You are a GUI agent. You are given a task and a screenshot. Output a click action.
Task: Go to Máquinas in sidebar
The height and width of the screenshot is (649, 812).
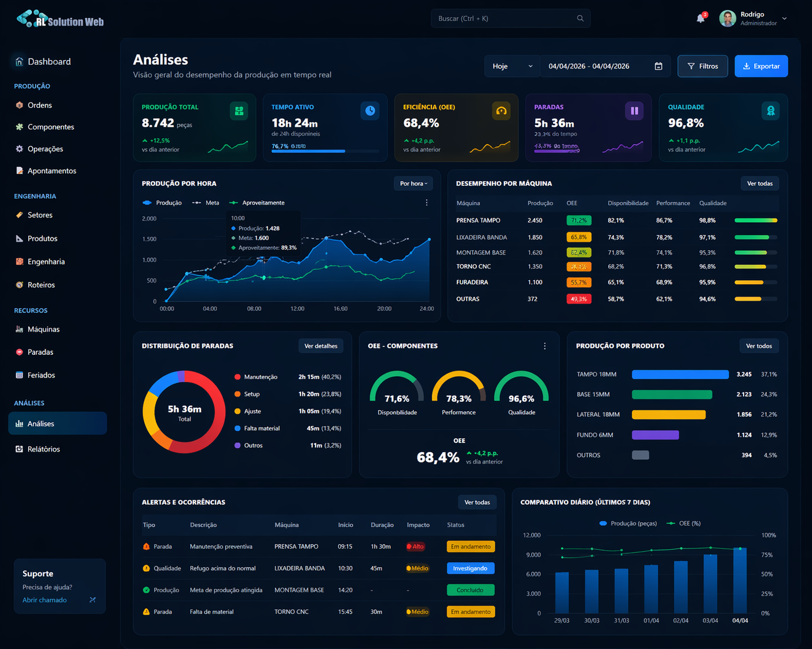point(43,329)
